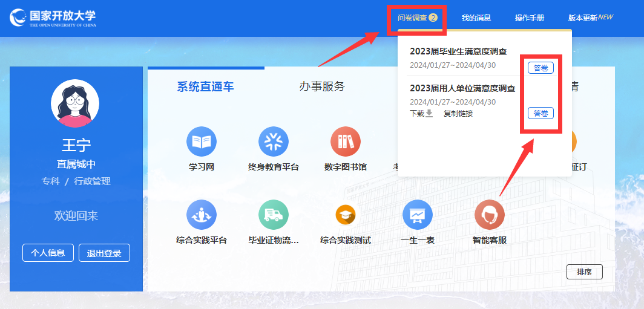Open the 学习网 icon
This screenshot has height=309, width=644.
pos(201,141)
